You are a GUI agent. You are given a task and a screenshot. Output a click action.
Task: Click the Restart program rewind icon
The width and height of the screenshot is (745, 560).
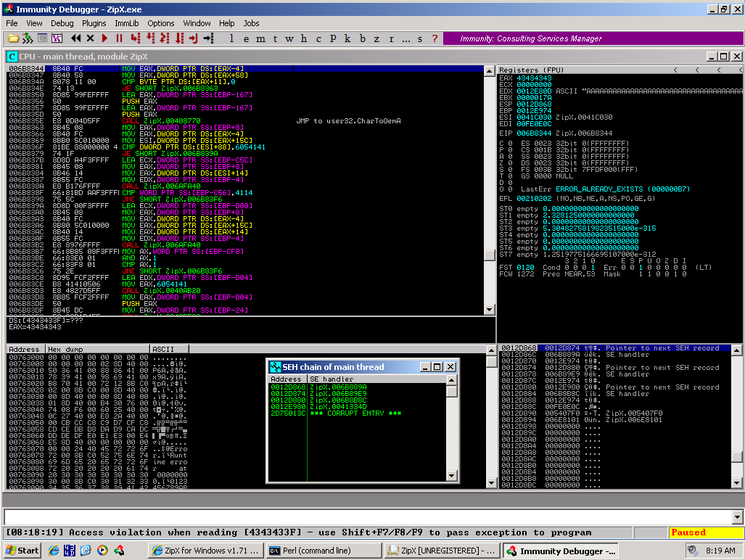point(75,38)
